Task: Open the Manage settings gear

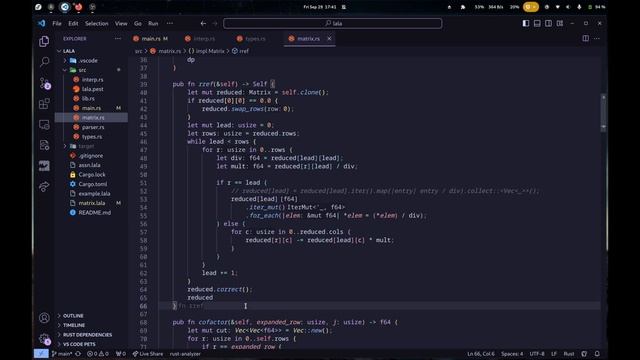Action: tap(44, 338)
